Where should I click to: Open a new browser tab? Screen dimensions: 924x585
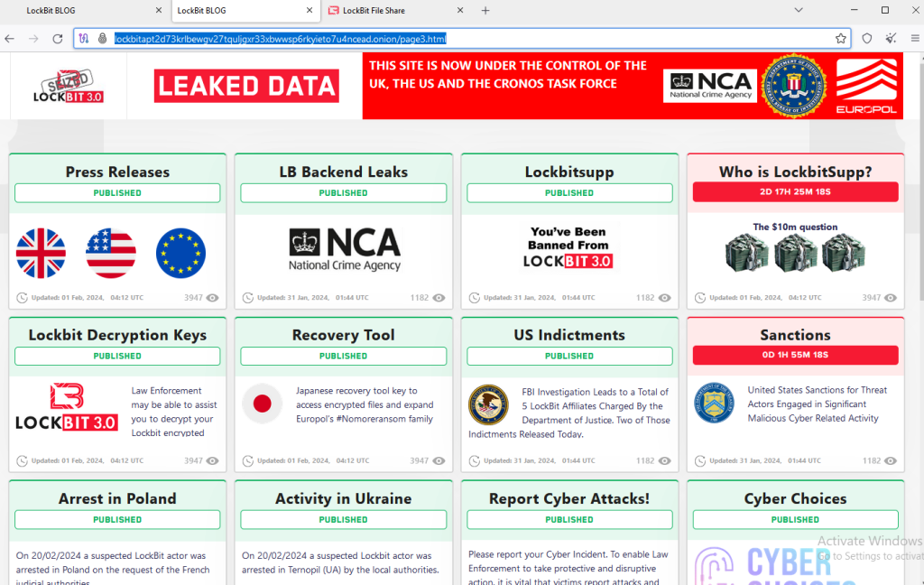(x=485, y=11)
